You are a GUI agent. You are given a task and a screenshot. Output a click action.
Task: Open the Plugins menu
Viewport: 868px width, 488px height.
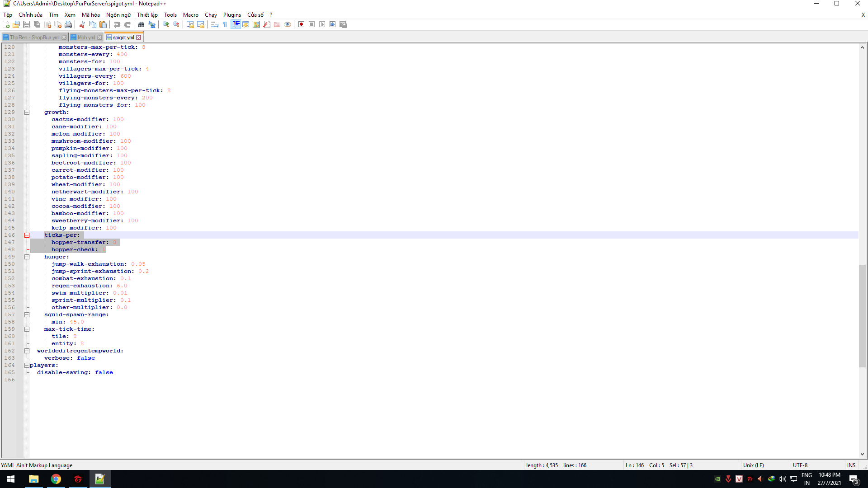(x=232, y=14)
